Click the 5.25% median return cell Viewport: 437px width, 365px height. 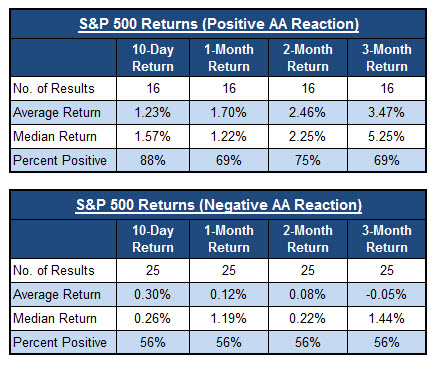[x=387, y=137]
